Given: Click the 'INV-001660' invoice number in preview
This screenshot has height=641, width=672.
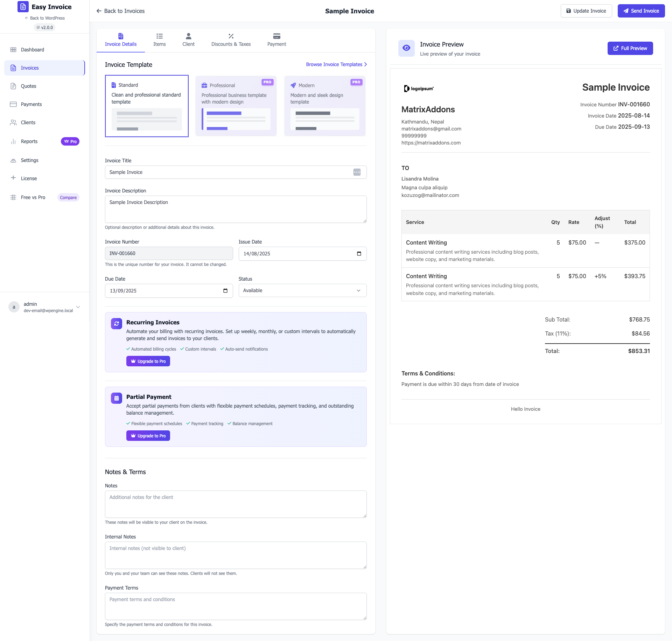Looking at the screenshot, I should (634, 104).
